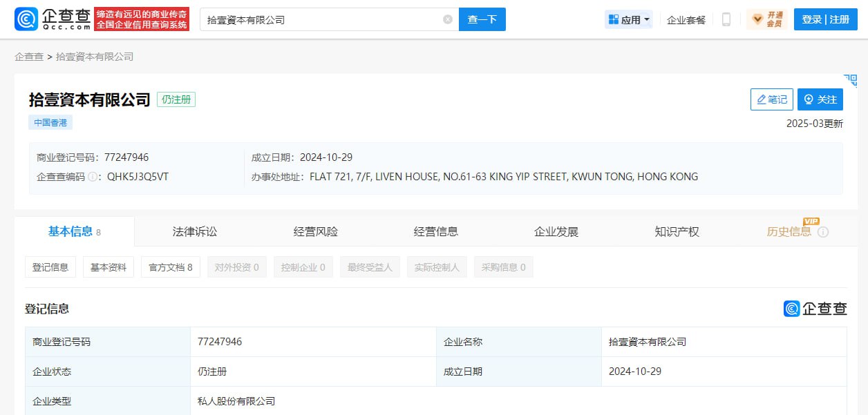Switch to the 经营风险 tab

pyautogui.click(x=316, y=232)
